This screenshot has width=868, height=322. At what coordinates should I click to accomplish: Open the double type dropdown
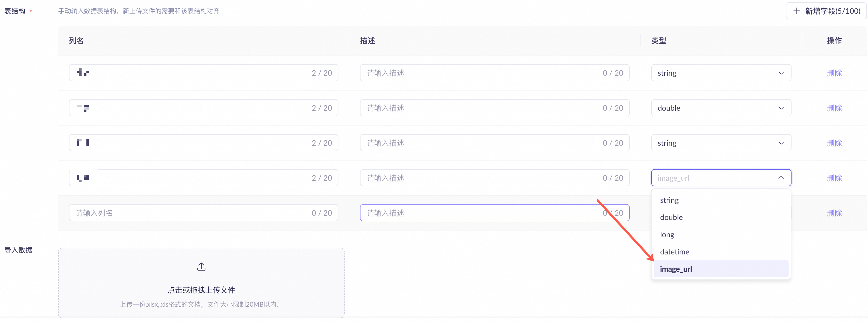click(x=721, y=108)
